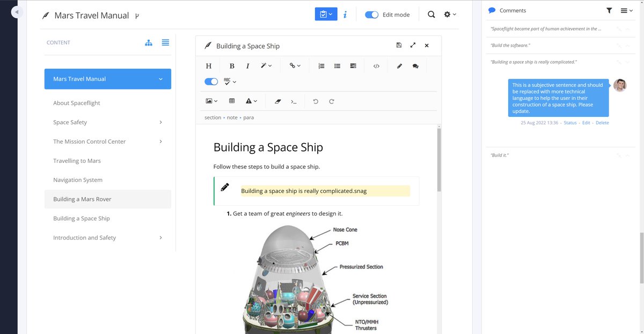Open Navigation System topic
Viewport: 644px width, 334px height.
tap(78, 180)
